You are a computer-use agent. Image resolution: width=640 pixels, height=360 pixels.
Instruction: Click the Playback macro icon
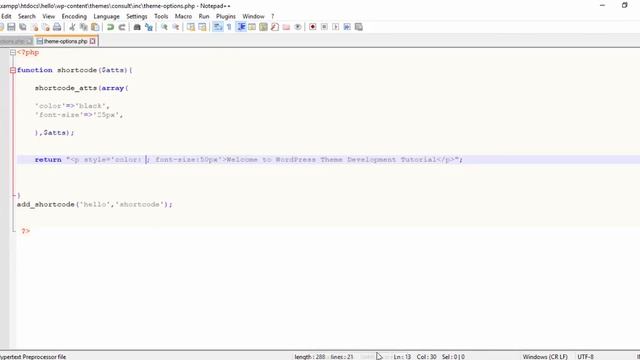336,27
